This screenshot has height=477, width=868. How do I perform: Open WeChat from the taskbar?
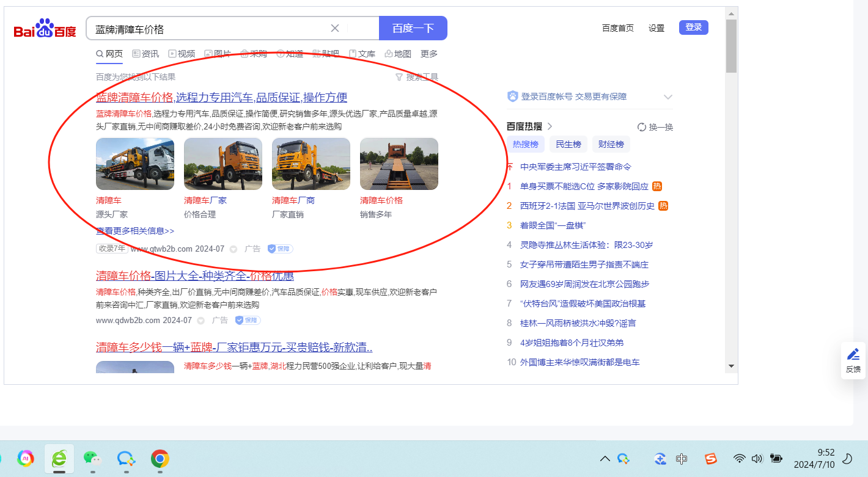[x=92, y=458]
